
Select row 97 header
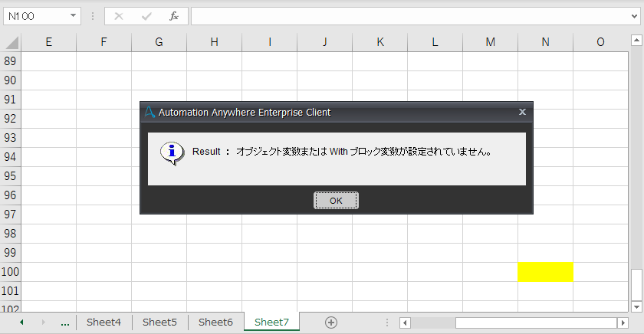point(10,214)
